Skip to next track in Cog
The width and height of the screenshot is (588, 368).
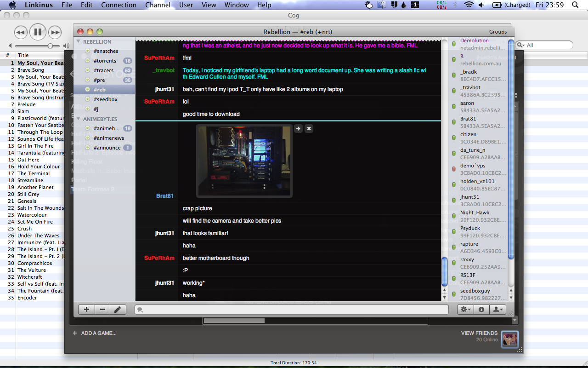(x=55, y=32)
